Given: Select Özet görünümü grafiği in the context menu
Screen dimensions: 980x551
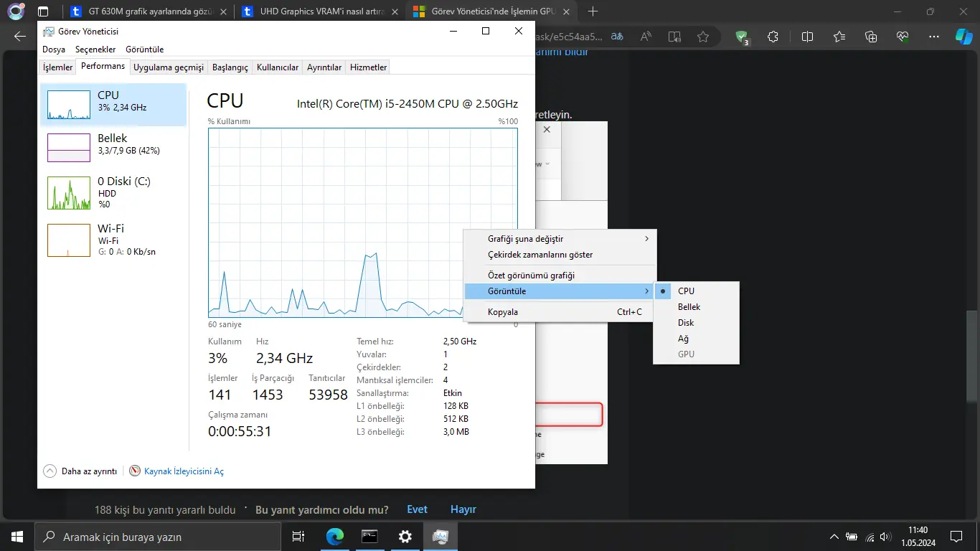Looking at the screenshot, I should click(x=560, y=275).
